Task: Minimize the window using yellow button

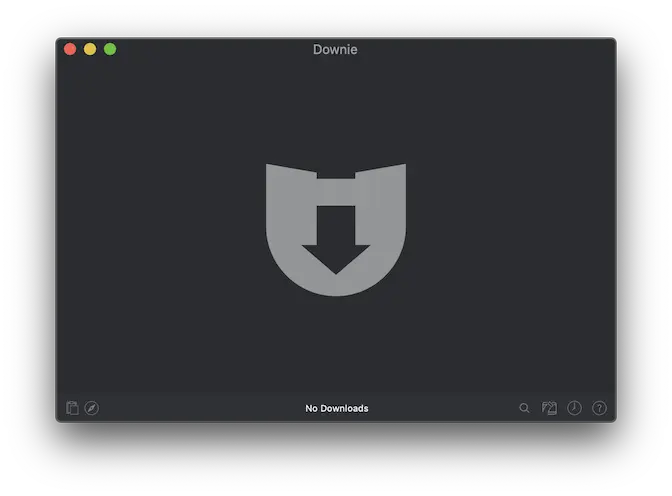Action: 90,49
